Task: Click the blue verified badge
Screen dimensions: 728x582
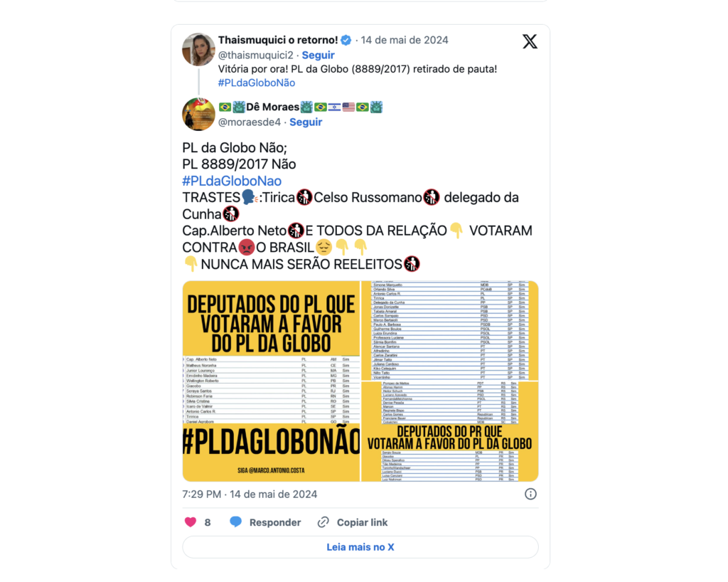Action: coord(346,41)
